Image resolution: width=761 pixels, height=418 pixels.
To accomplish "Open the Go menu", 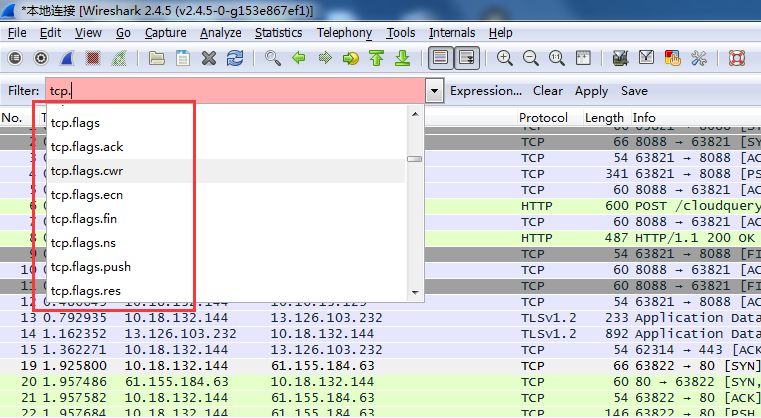I will (x=123, y=33).
